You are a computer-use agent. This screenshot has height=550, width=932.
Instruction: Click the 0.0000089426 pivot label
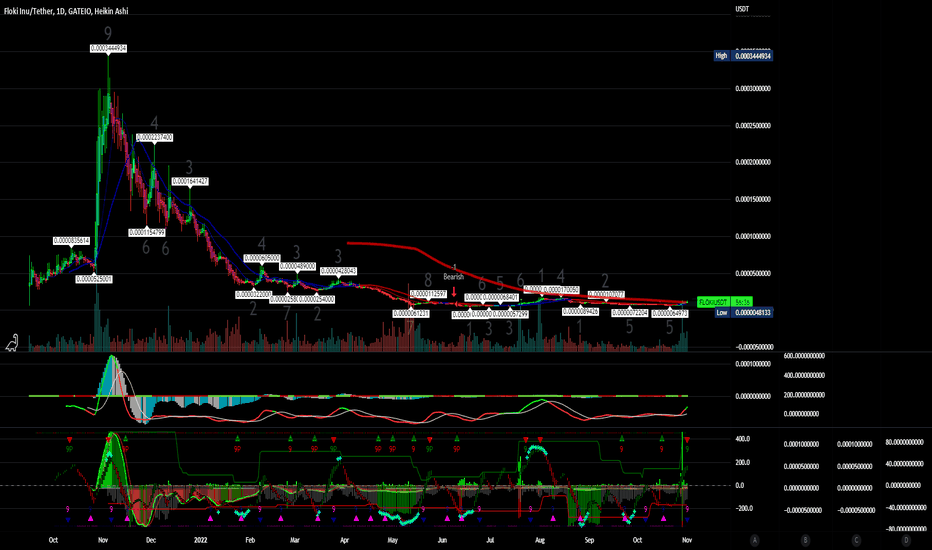point(580,311)
